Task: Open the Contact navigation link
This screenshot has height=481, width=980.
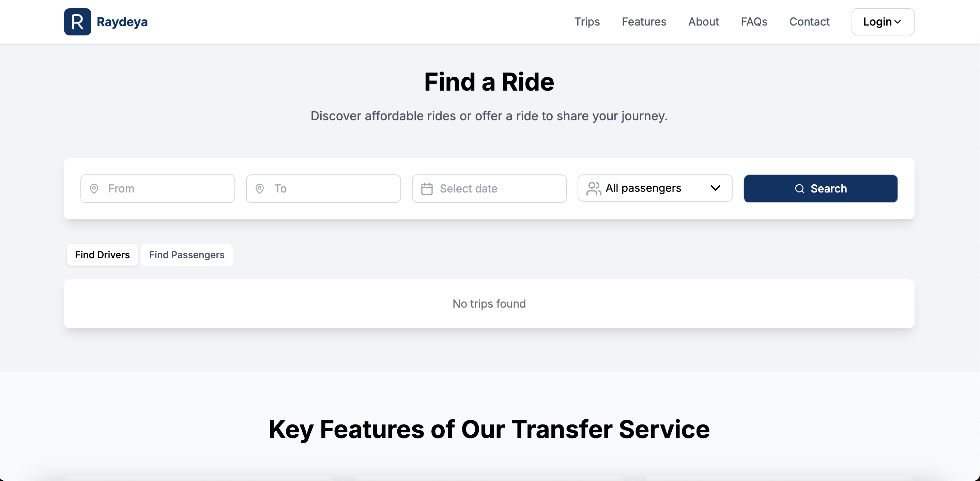Action: coord(809,22)
